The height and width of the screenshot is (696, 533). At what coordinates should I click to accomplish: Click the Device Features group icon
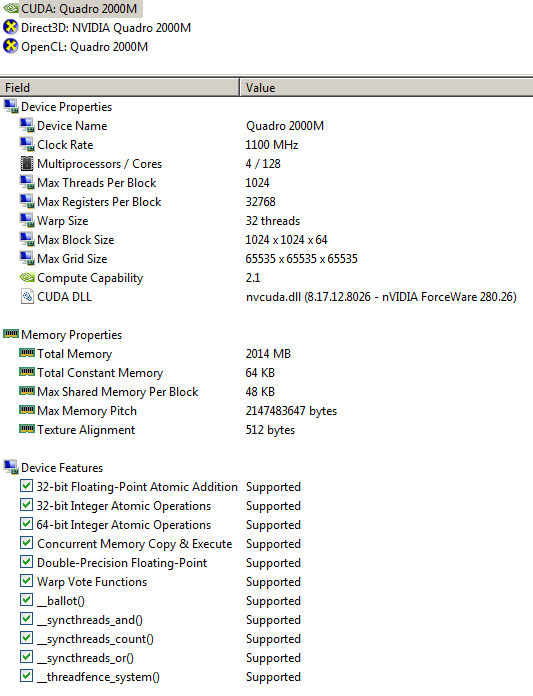tap(11, 467)
